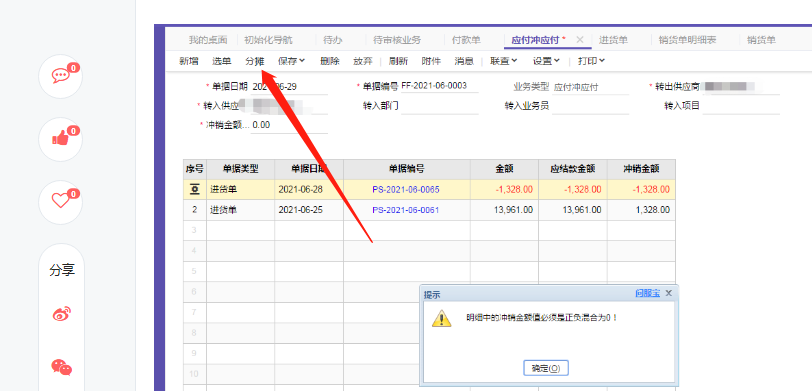Click the 分摊 toolbar button
Image resolution: width=812 pixels, height=391 pixels.
coord(254,61)
